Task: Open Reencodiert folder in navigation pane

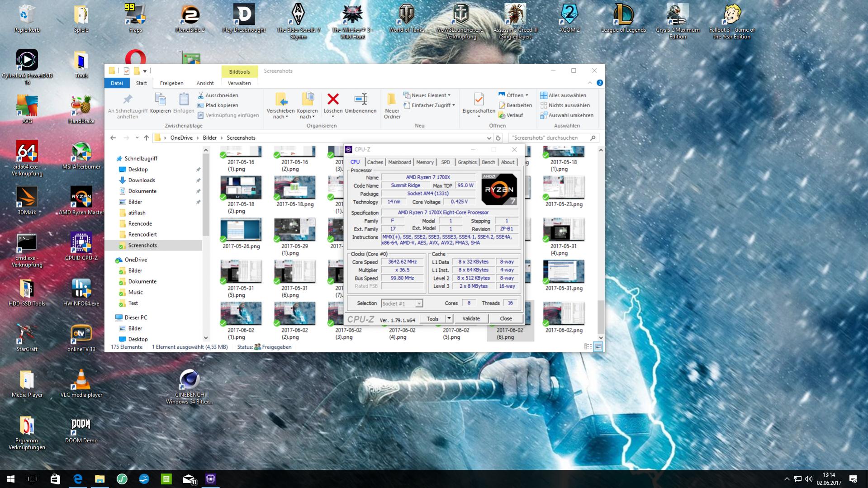Action: tap(142, 234)
